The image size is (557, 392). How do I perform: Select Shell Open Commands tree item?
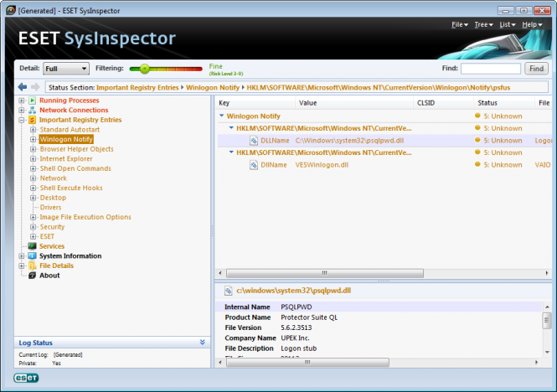75,168
